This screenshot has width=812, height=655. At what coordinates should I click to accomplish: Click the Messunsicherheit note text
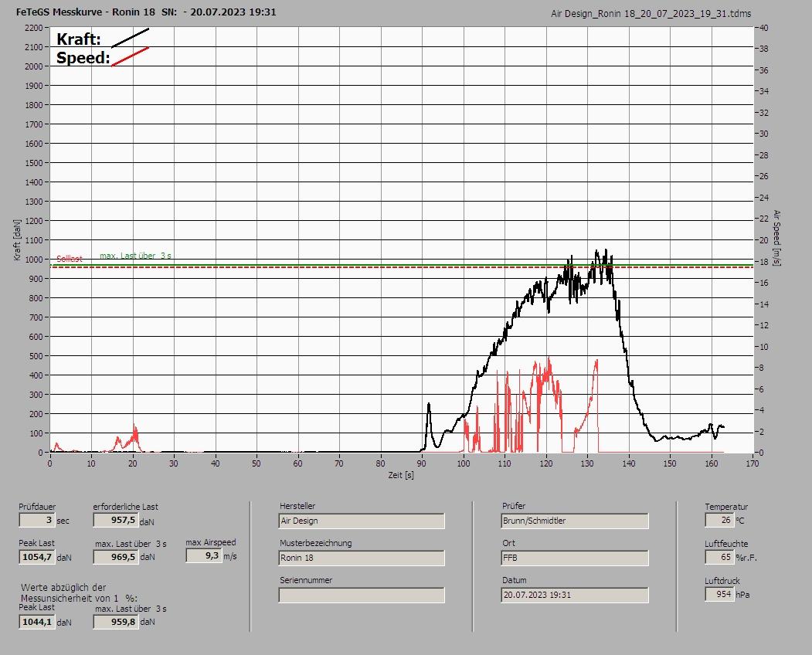[x=79, y=593]
